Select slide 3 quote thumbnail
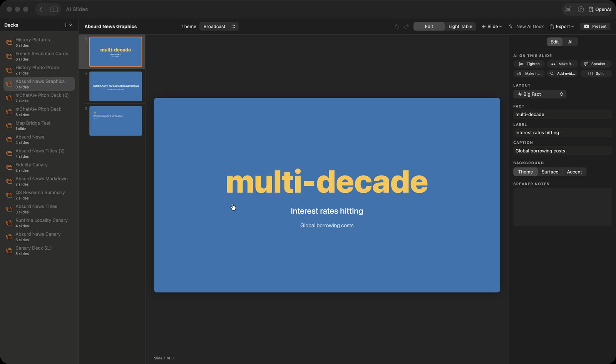Screen dimensions: 616x364 point(115,121)
